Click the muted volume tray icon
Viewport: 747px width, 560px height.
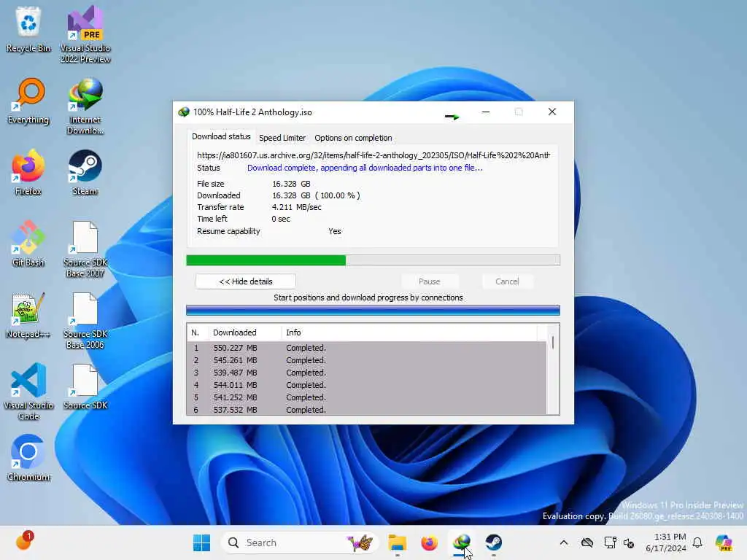coord(629,542)
